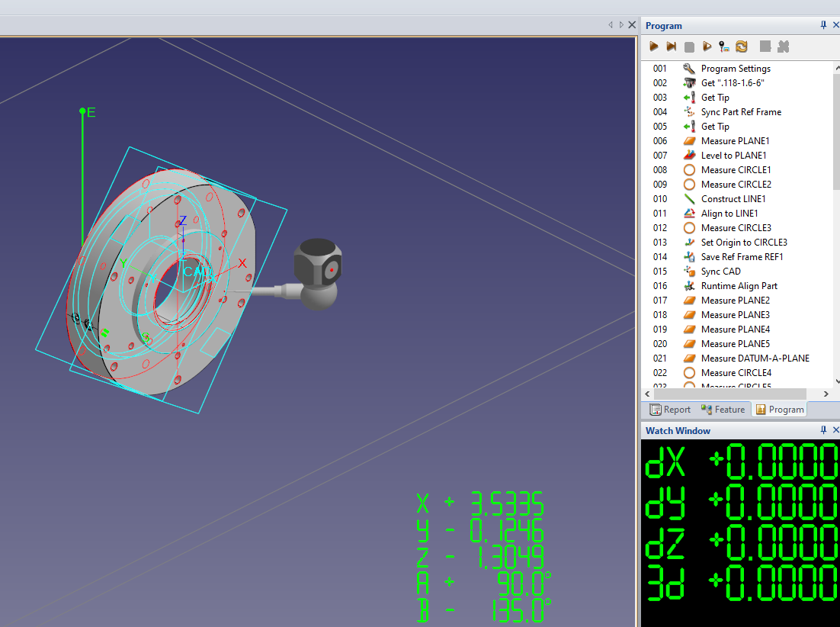Viewport: 840px width, 627px height.
Task: Select step text 'Measure PLANE2'
Action: (x=735, y=300)
